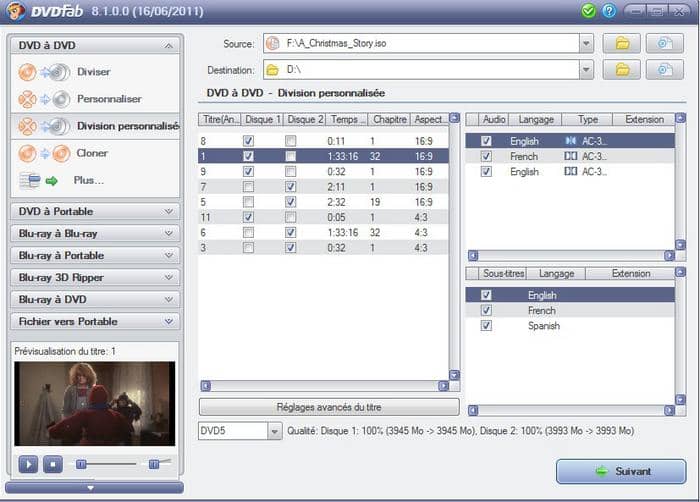Image resolution: width=700 pixels, height=502 pixels.
Task: Toggle French audio track checkbox
Action: 486,156
